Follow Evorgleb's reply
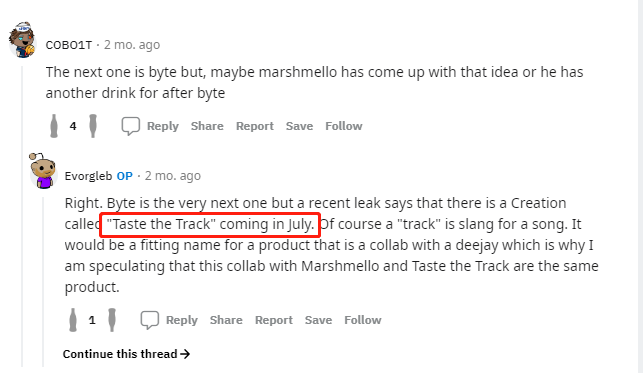 tap(363, 320)
